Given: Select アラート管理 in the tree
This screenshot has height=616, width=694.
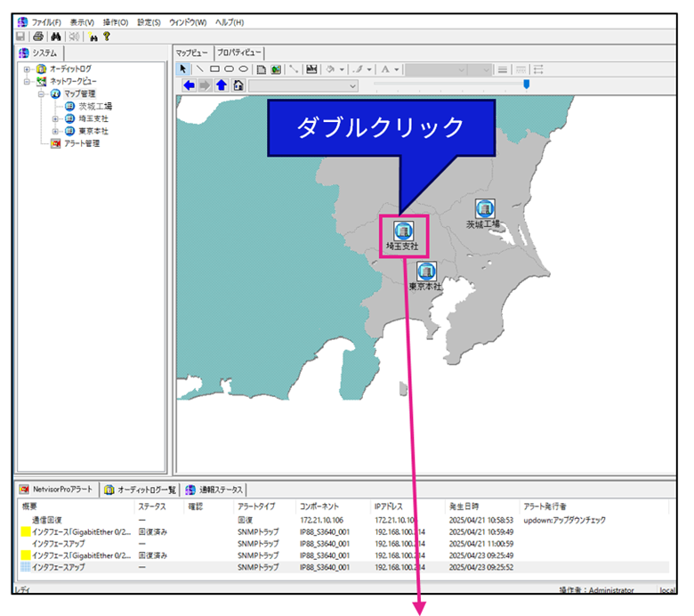Looking at the screenshot, I should tap(80, 143).
